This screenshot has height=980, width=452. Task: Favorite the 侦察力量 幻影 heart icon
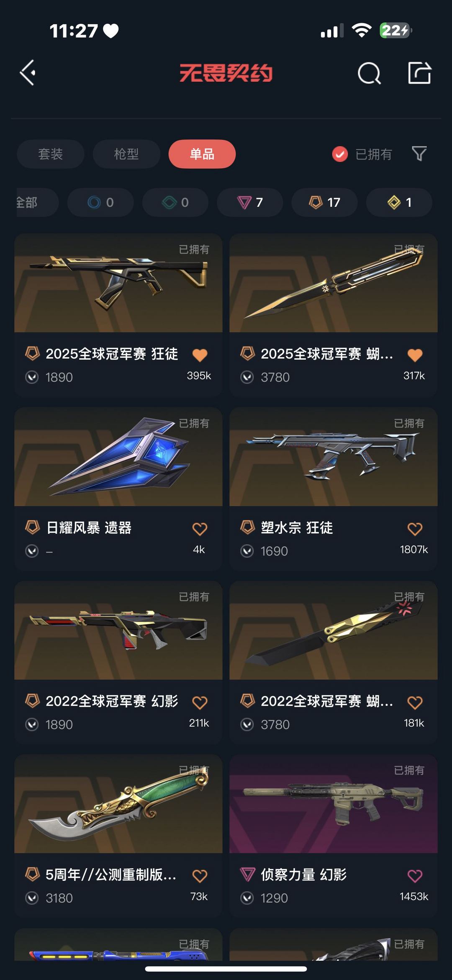415,876
